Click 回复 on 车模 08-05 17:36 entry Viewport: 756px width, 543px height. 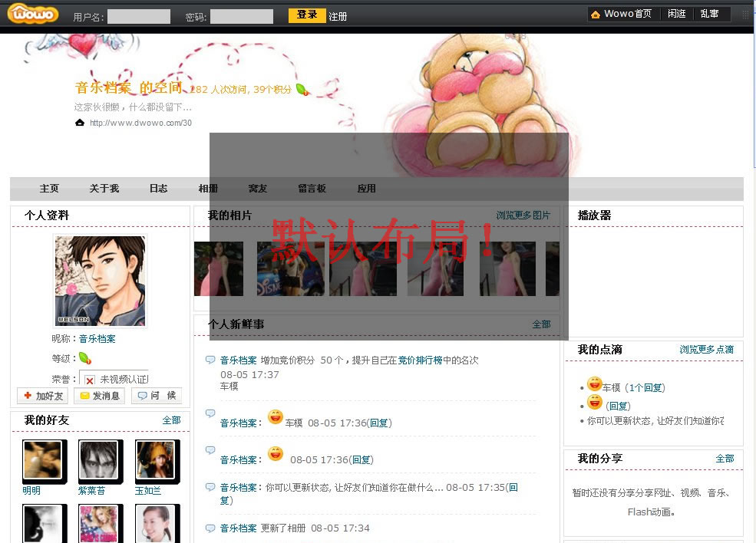point(379,423)
